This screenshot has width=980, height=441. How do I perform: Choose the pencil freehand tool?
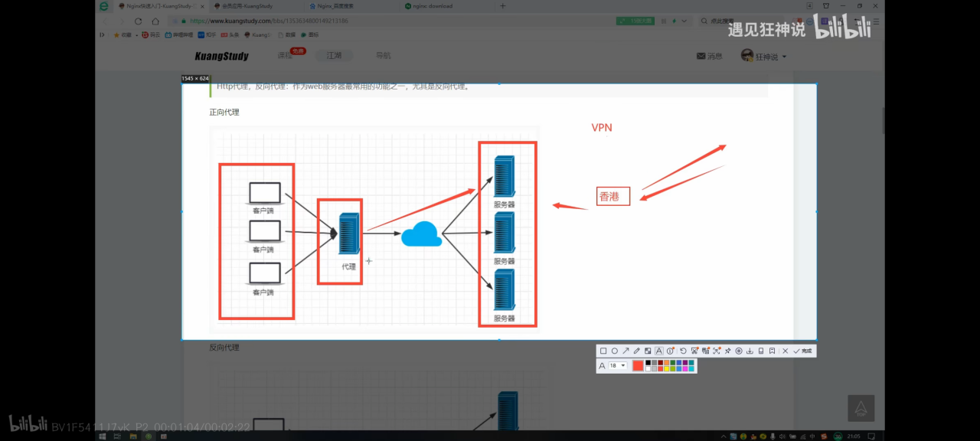pyautogui.click(x=636, y=351)
